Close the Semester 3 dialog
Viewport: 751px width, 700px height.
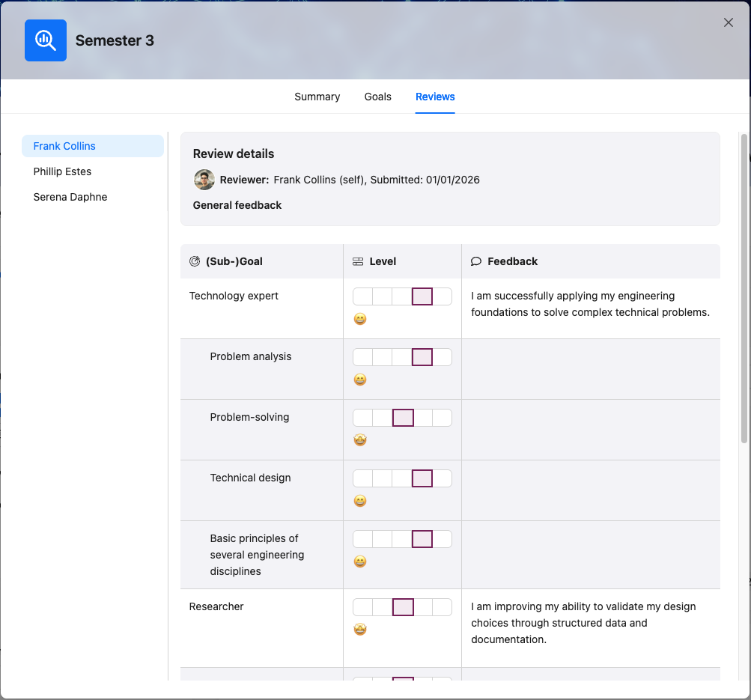point(728,22)
